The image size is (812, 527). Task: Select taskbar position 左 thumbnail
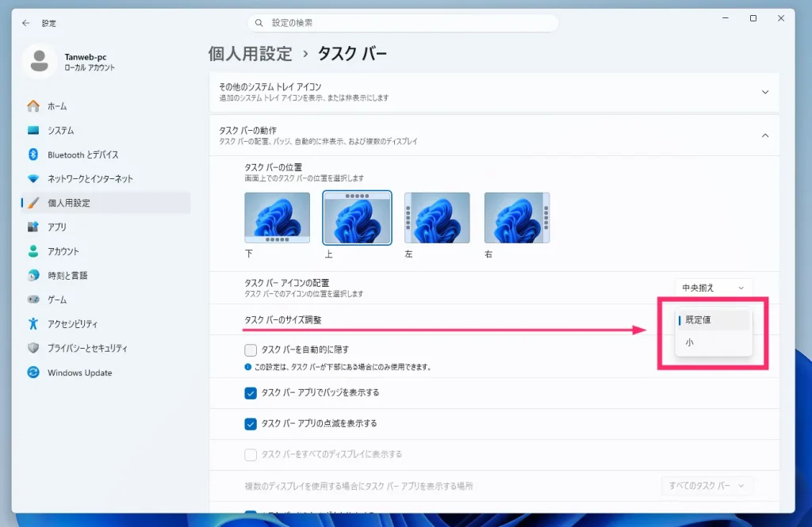pyautogui.click(x=437, y=218)
